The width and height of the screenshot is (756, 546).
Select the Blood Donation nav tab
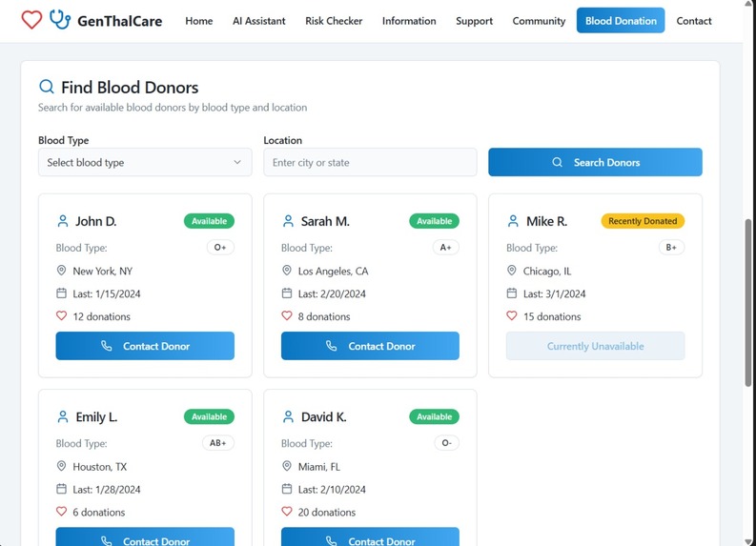tap(621, 21)
